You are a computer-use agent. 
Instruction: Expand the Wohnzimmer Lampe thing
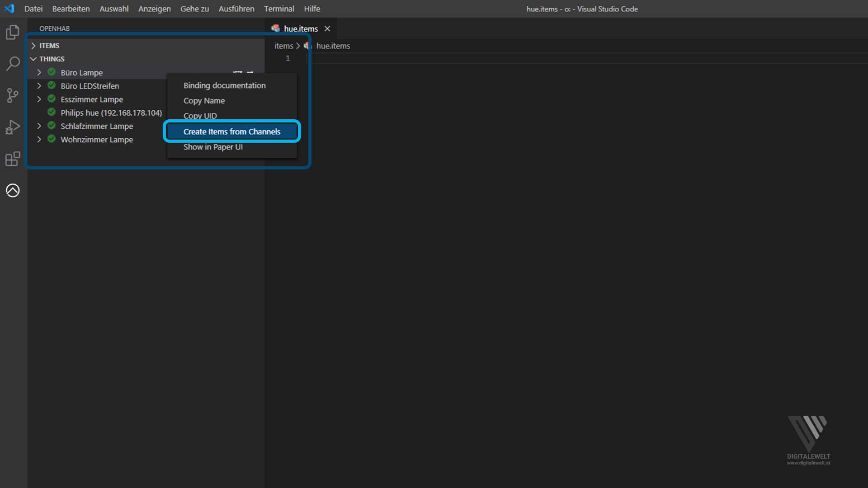(39, 140)
